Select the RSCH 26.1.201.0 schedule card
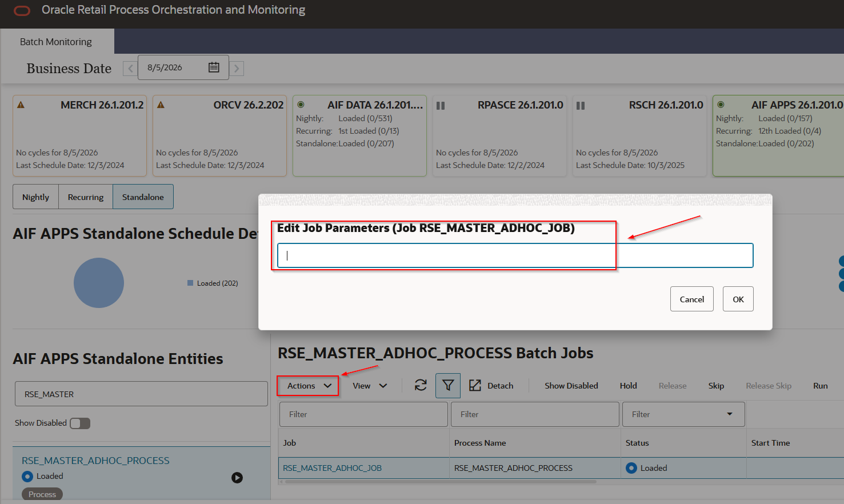Image resolution: width=844 pixels, height=504 pixels. [640, 135]
